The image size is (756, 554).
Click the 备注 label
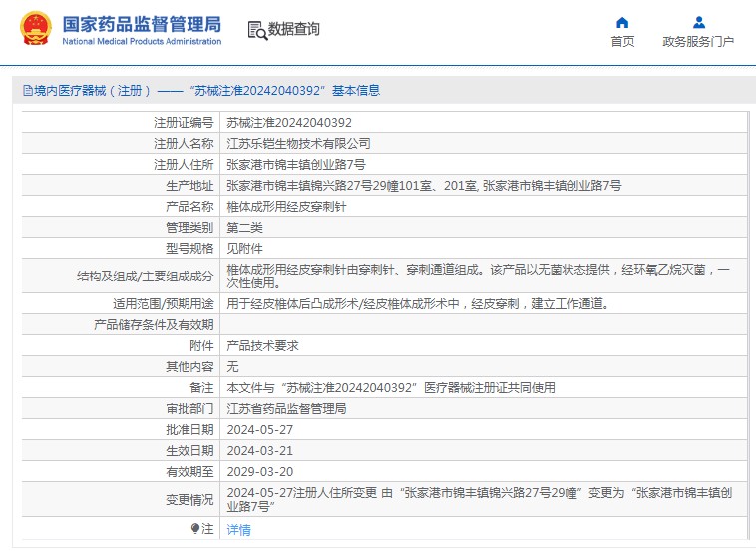(x=201, y=388)
